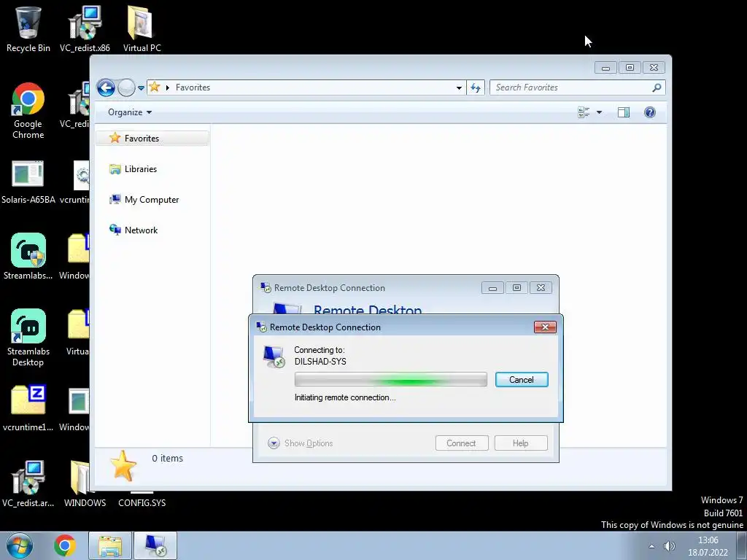Open VC_redist.ar... installer icon
Viewport: 747px width, 560px height.
[x=28, y=483]
